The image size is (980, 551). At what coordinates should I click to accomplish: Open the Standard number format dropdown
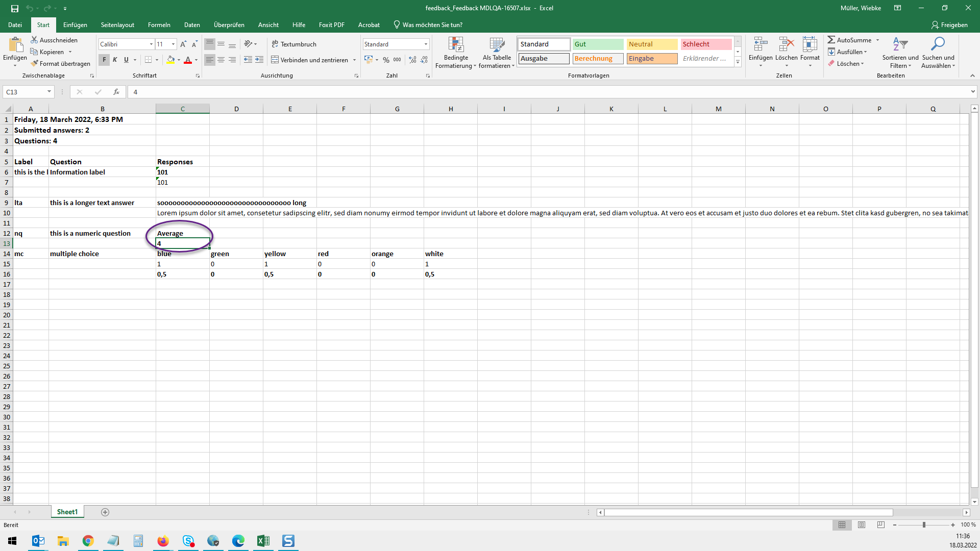(x=426, y=44)
